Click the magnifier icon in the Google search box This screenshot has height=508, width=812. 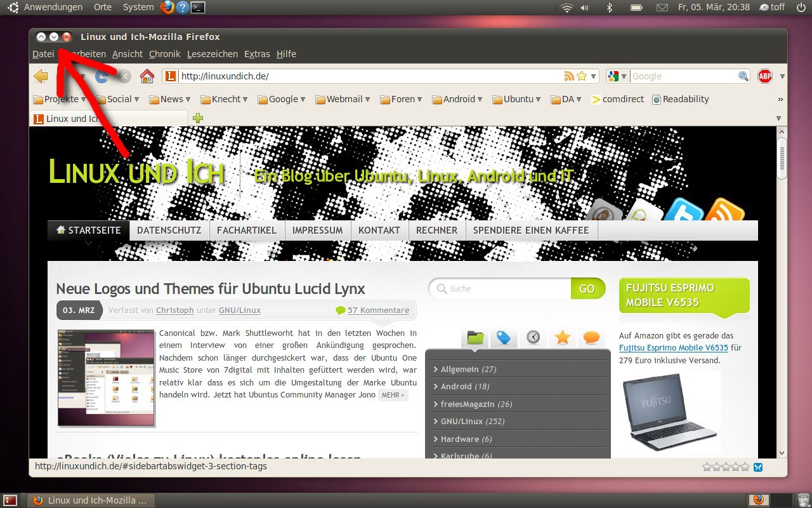tap(743, 76)
